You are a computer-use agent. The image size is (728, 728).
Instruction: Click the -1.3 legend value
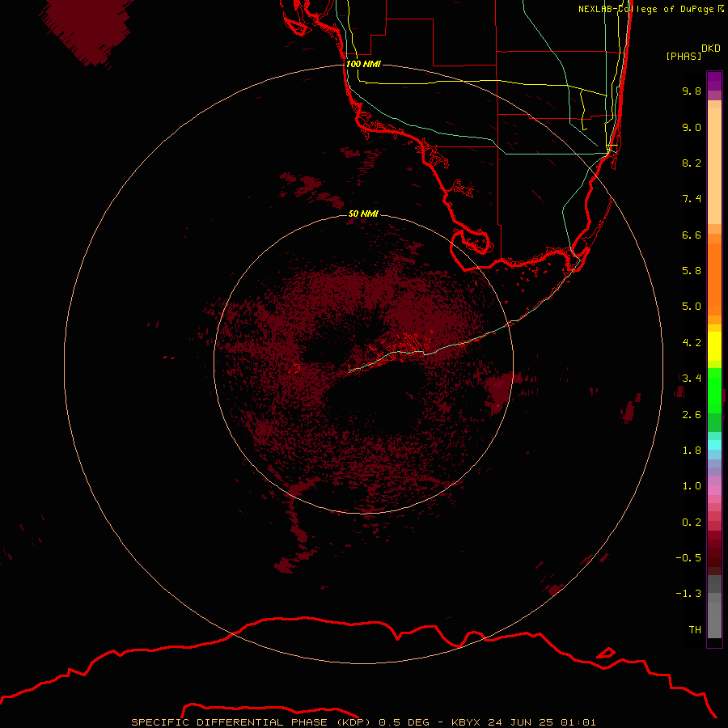click(x=688, y=594)
